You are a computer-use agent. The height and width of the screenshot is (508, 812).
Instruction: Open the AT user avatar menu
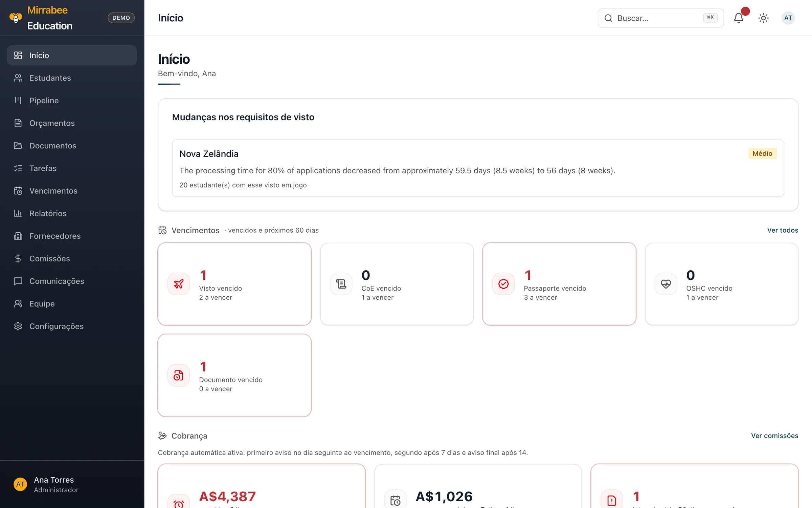788,18
